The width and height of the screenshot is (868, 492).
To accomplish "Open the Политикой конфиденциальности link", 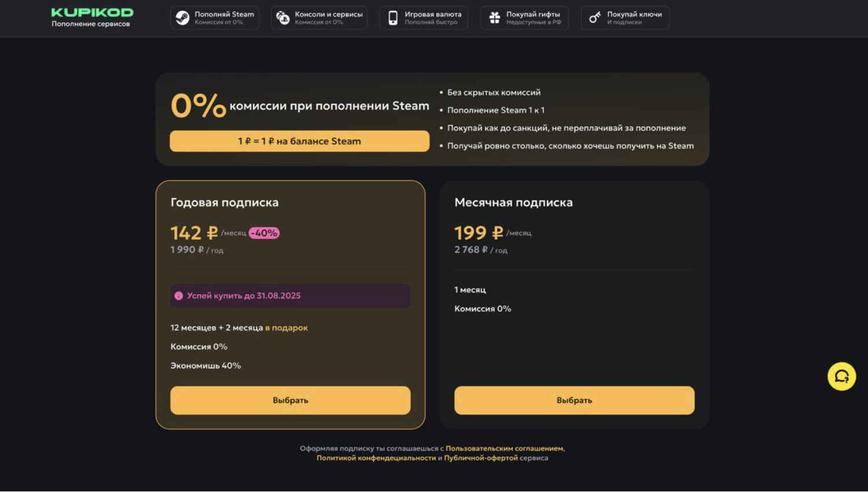I will pos(376,458).
